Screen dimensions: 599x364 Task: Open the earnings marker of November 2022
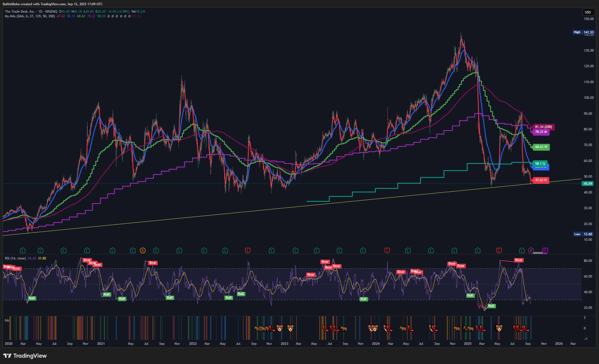(x=271, y=250)
